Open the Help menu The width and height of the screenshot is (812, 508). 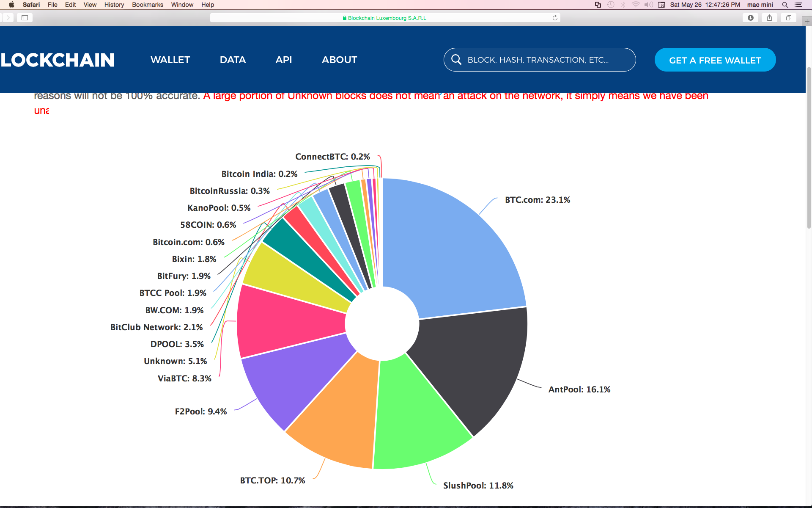tap(208, 5)
